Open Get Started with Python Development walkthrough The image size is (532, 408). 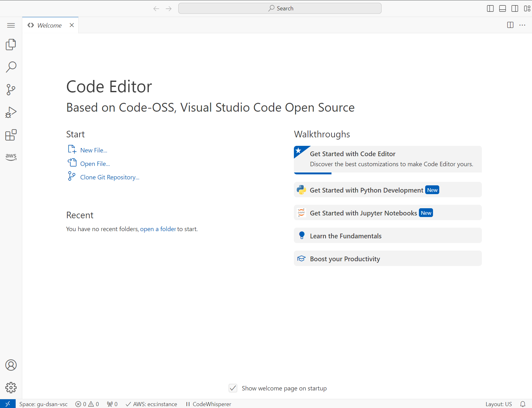[388, 190]
